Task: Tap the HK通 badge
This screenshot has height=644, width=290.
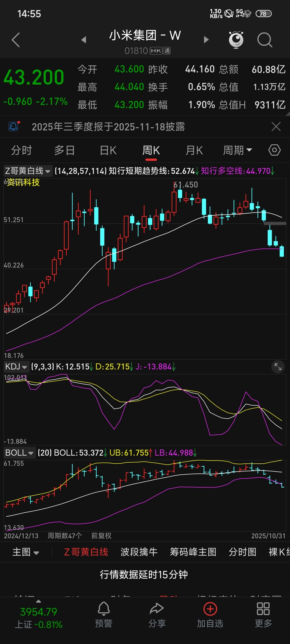Action: click(160, 51)
